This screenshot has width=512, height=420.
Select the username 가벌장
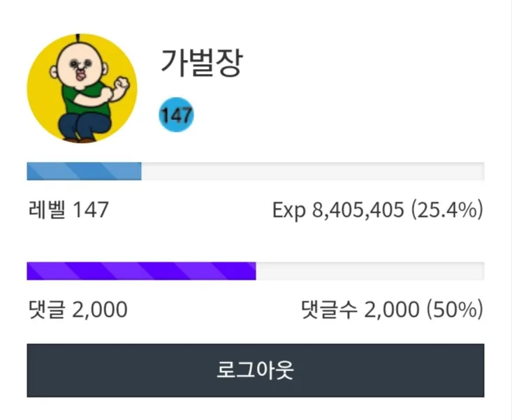tap(202, 63)
